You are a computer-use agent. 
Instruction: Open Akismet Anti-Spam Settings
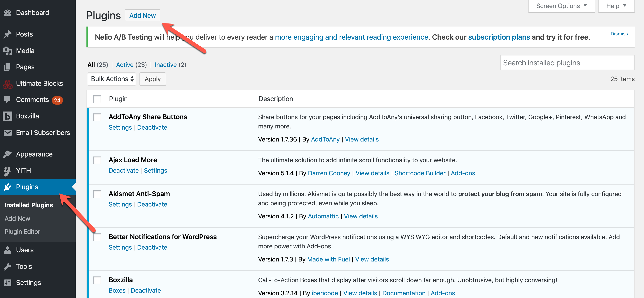click(120, 204)
